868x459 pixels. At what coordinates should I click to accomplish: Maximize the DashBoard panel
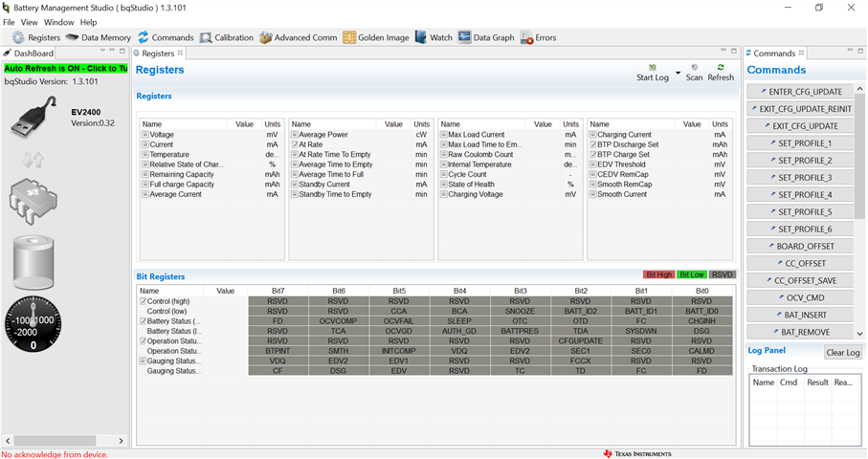pos(122,51)
